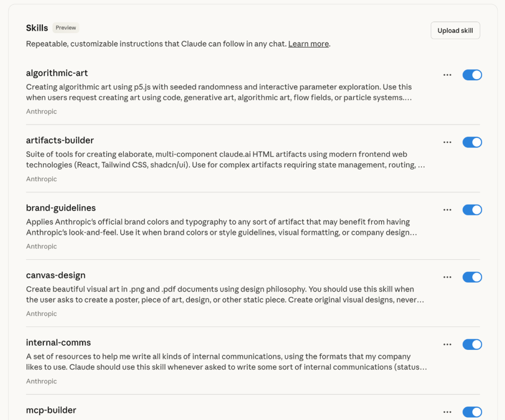Open the Learn more link

point(308,44)
